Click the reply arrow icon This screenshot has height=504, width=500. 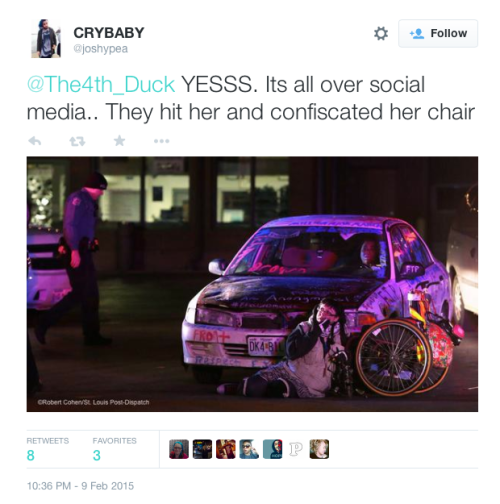(x=35, y=141)
